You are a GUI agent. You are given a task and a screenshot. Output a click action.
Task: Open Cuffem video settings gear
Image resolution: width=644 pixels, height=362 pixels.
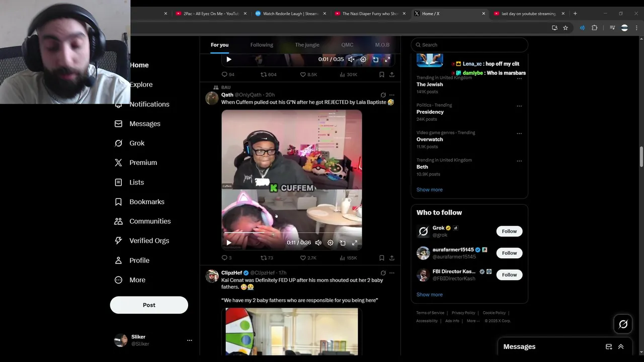330,242
